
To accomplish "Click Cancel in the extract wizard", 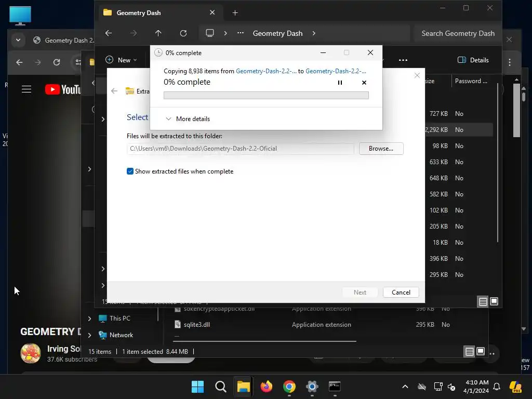I will pos(401,292).
